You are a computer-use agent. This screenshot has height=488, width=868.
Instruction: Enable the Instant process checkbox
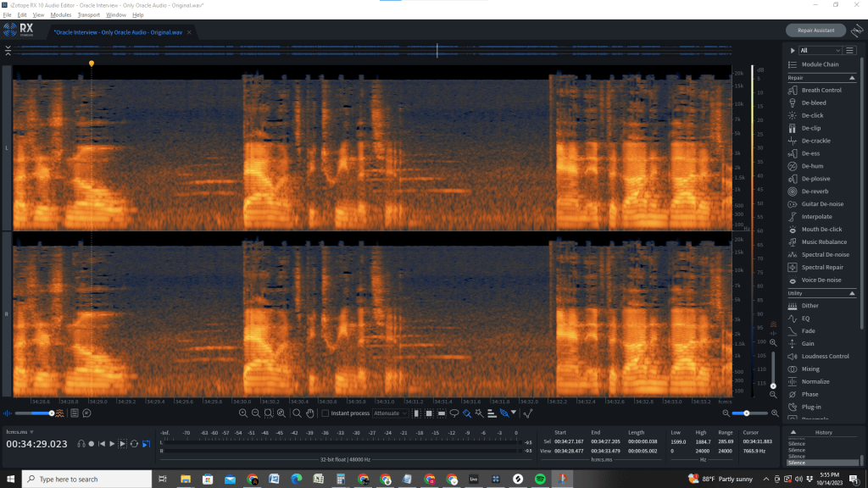click(x=325, y=413)
